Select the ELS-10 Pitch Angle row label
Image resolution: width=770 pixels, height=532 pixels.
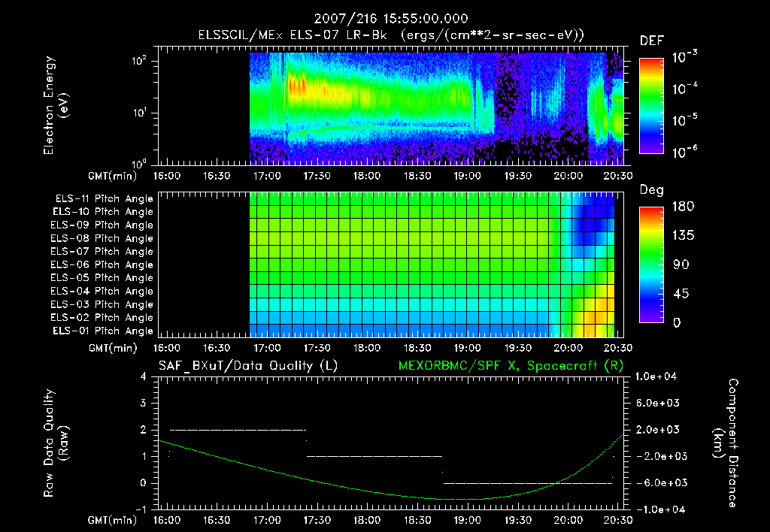pyautogui.click(x=103, y=212)
